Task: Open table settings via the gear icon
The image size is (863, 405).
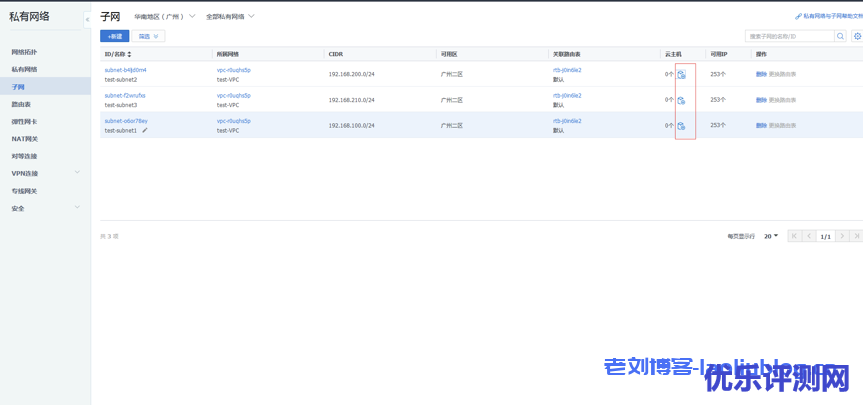Action: (x=856, y=36)
